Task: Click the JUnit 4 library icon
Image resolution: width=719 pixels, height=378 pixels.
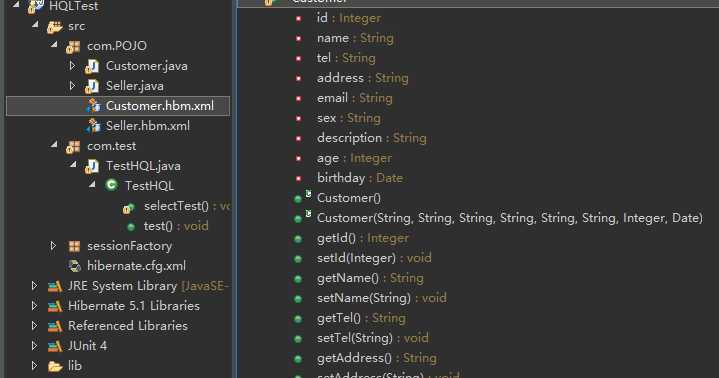Action: [55, 346]
